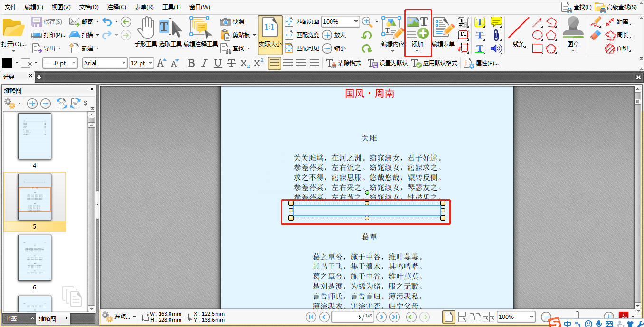Expand the Clipboard (剪贴板) dropdown
Screen dimensions: 644x327
[254, 35]
